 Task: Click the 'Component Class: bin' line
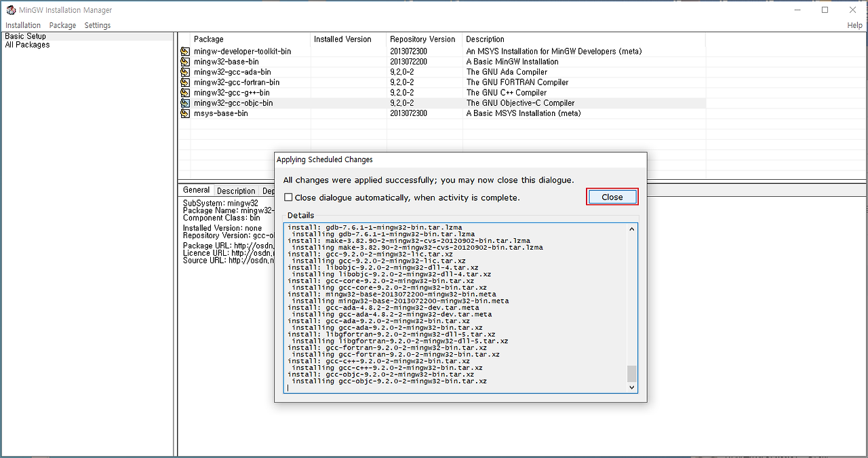pos(221,218)
